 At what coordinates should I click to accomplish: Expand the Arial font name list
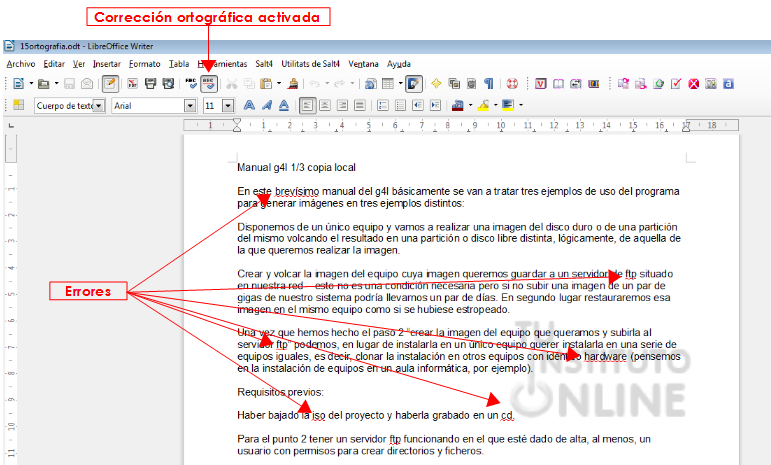click(x=190, y=105)
